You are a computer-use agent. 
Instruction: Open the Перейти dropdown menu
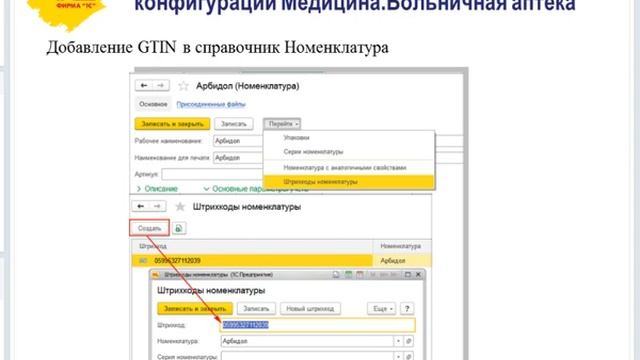click(282, 124)
